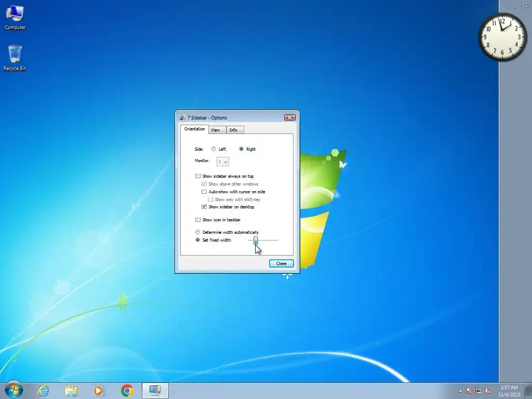Uncheck Show sidebar on desktop

coord(204,207)
